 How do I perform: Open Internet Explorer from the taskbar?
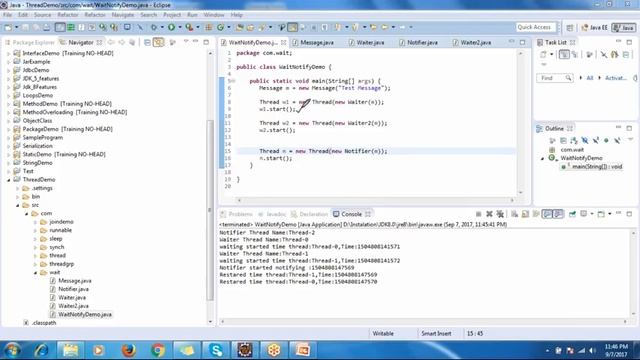pyautogui.click(x=41, y=350)
